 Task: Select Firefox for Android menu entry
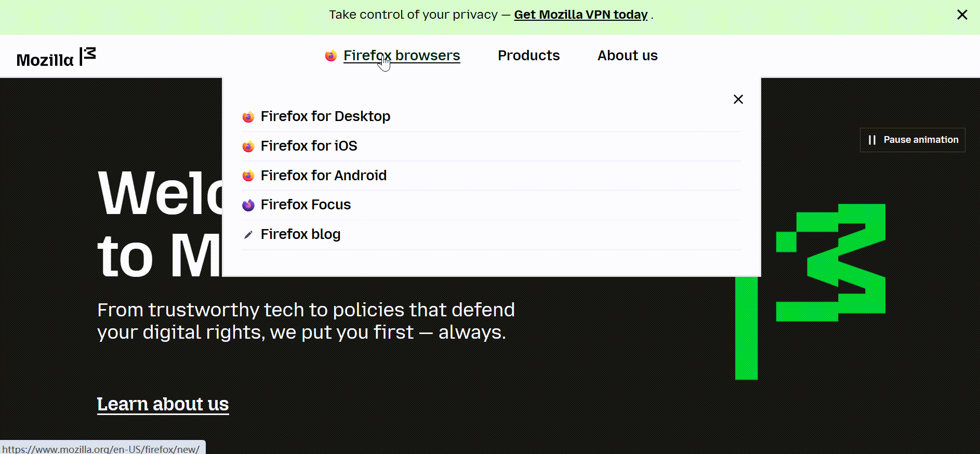323,176
